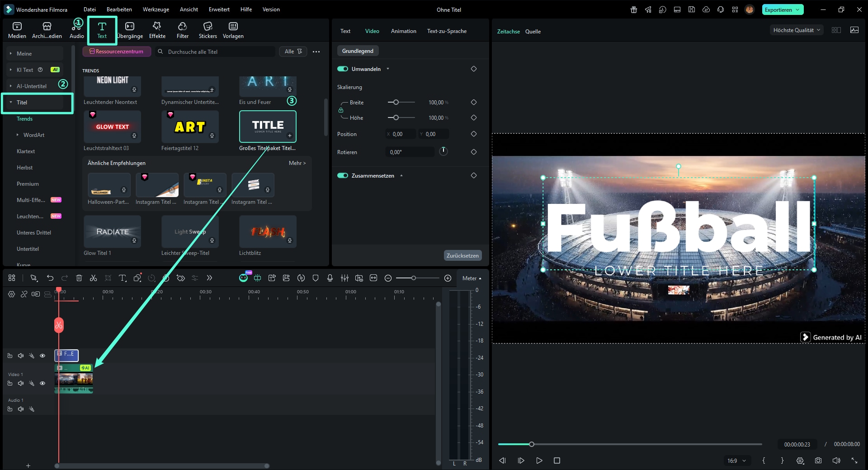Open preview settings gear icon
Viewport: 868px width, 470px height.
coord(800,461)
